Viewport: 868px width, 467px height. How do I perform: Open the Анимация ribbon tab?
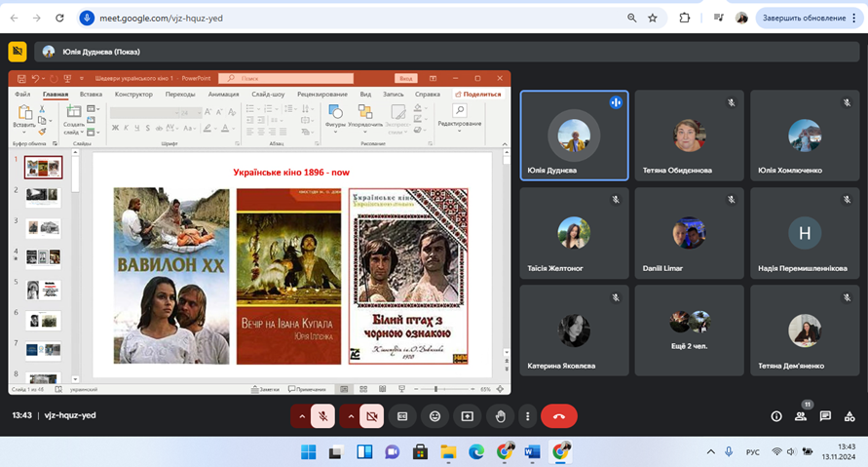pos(224,95)
